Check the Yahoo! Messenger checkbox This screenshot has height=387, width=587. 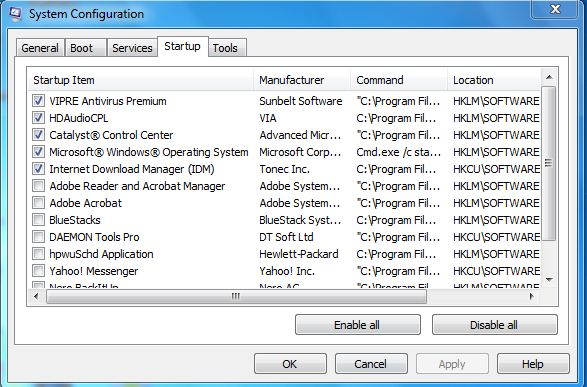38,271
